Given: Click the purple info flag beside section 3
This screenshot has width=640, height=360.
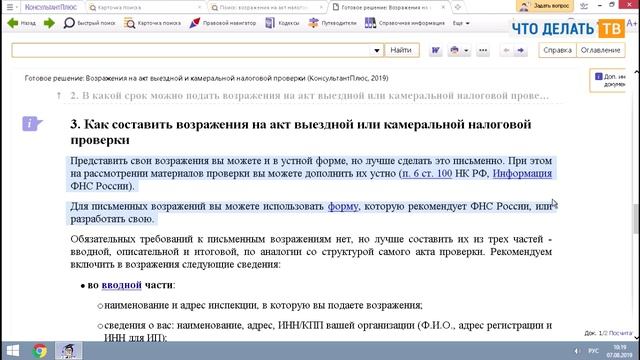Looking at the screenshot, I should coord(32,123).
